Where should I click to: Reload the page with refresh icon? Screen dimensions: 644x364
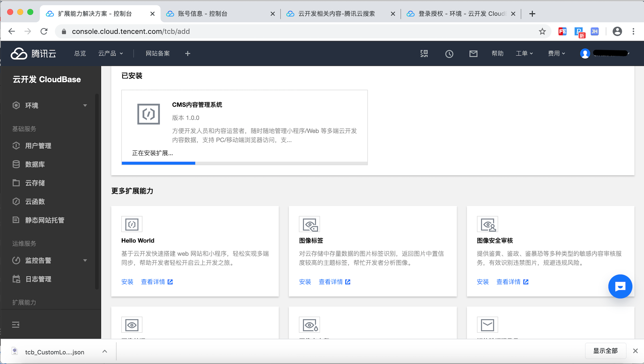point(44,32)
